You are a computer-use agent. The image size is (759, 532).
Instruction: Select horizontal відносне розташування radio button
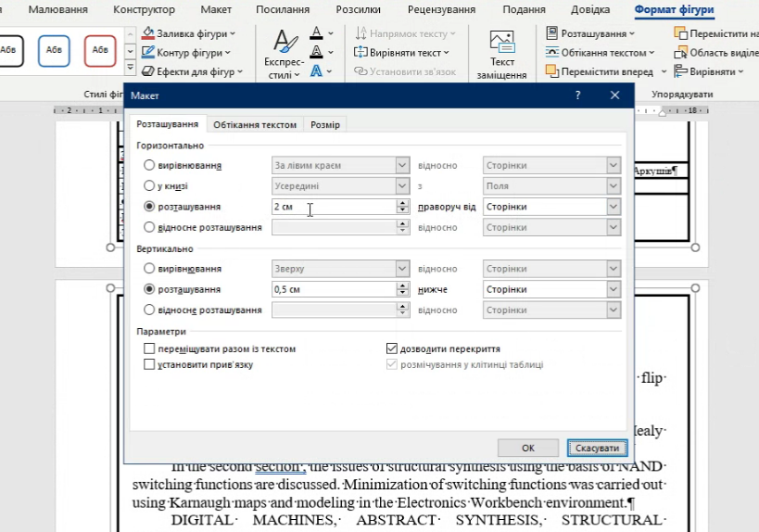pyautogui.click(x=149, y=226)
